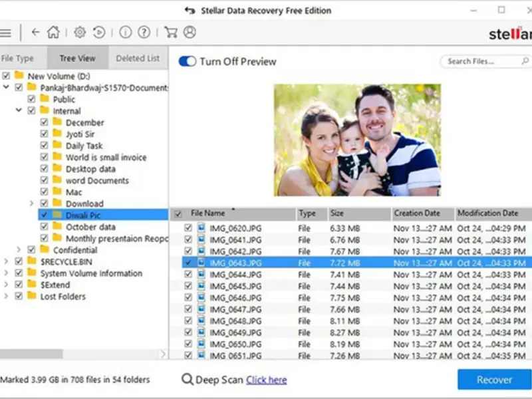Sort by the Creation Date column header

423,213
